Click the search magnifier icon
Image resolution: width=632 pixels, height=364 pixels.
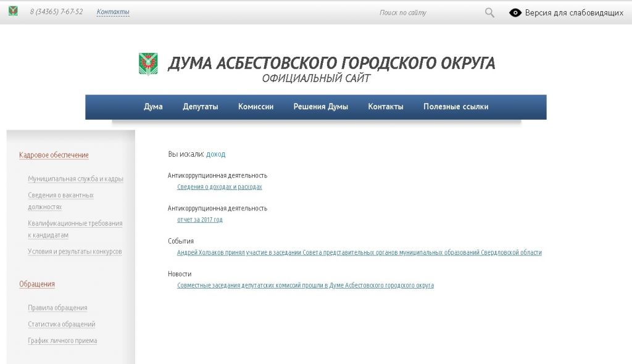pyautogui.click(x=489, y=12)
